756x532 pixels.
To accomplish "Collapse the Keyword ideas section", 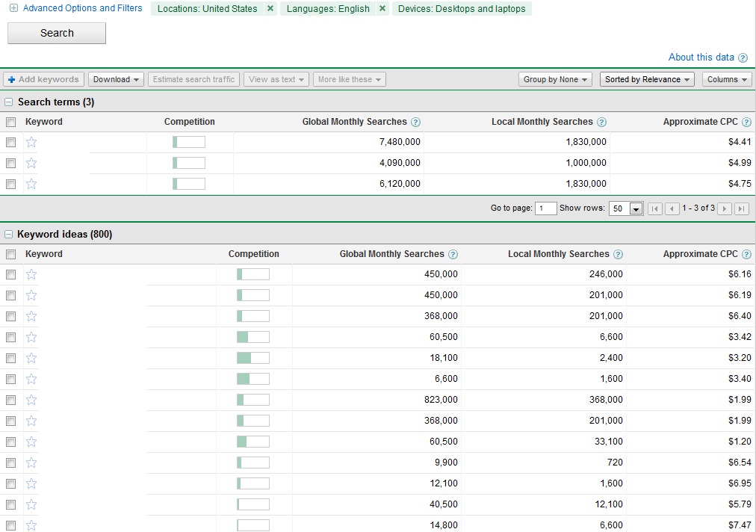I will coord(9,235).
